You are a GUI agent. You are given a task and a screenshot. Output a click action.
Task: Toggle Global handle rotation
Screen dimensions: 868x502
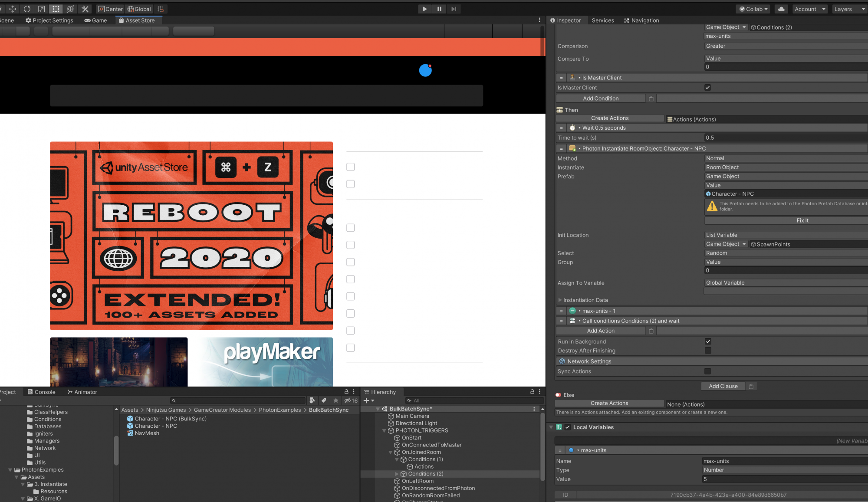[x=139, y=9]
